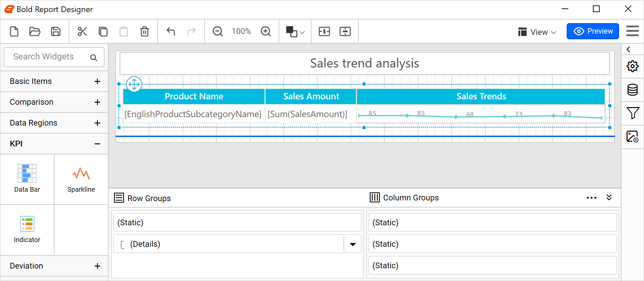Open a report using the folder icon

coord(35,32)
